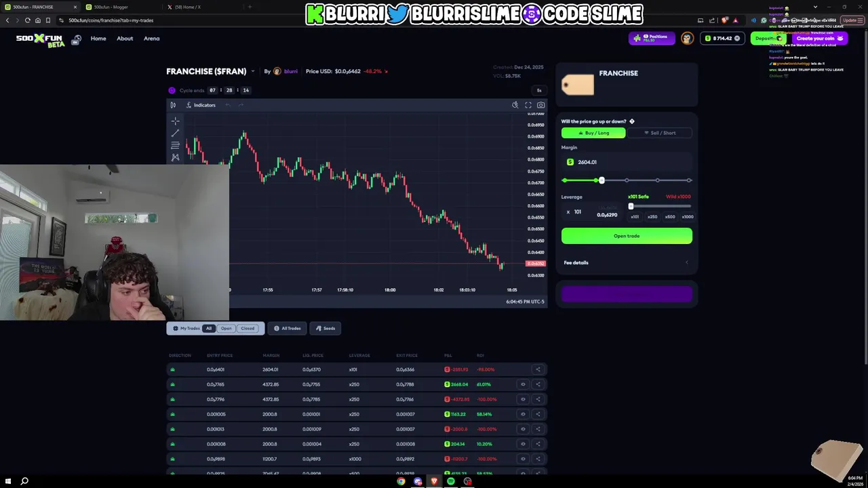868x488 pixels.
Task: Reload the browser page
Action: [x=27, y=20]
